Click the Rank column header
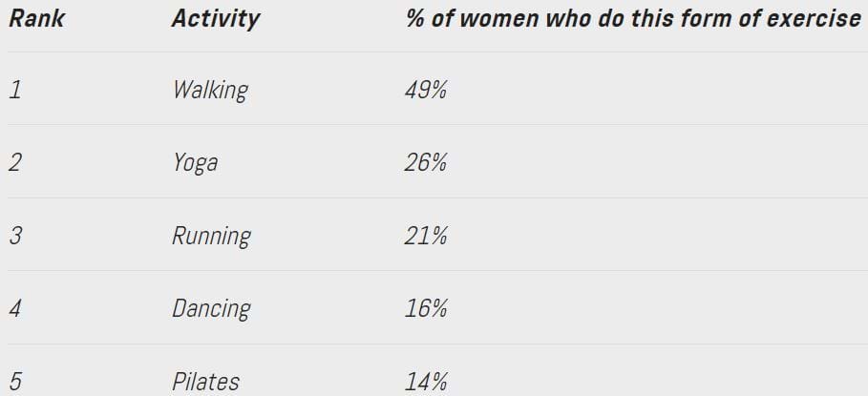 click(x=36, y=18)
